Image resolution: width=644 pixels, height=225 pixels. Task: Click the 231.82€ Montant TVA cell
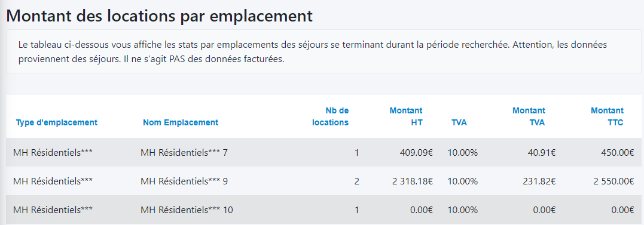pyautogui.click(x=539, y=181)
